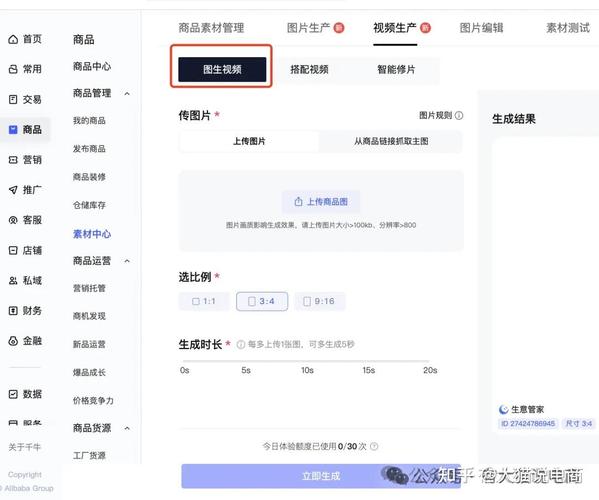Click the 5s mark on duration slider
599x500 pixels.
(x=246, y=370)
